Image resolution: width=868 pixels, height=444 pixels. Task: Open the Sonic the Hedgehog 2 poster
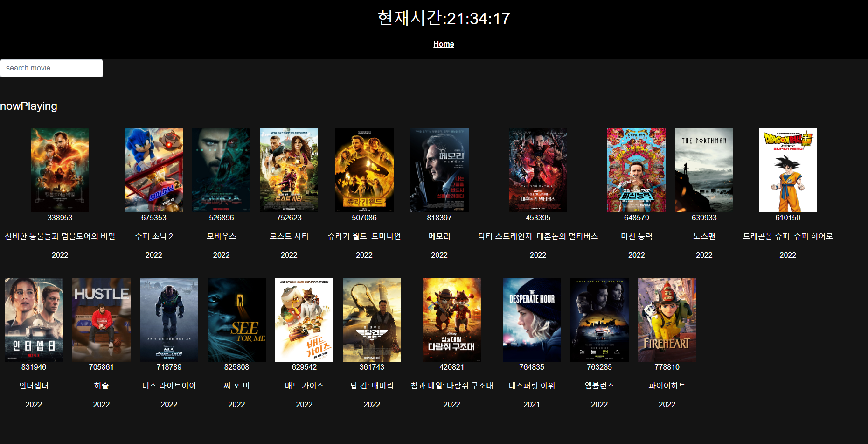(153, 170)
